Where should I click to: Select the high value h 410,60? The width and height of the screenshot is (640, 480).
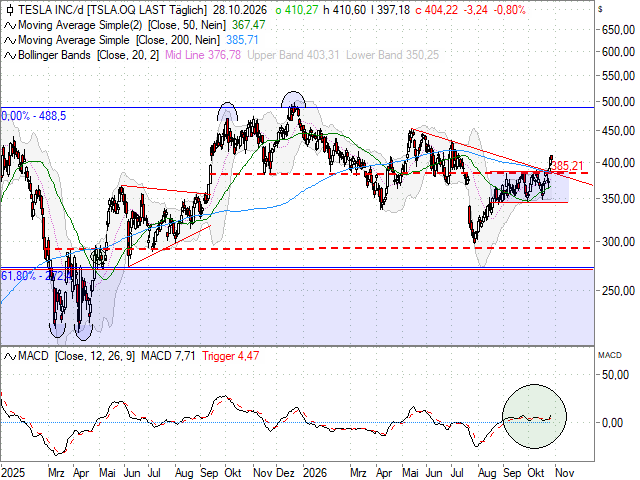[344, 10]
